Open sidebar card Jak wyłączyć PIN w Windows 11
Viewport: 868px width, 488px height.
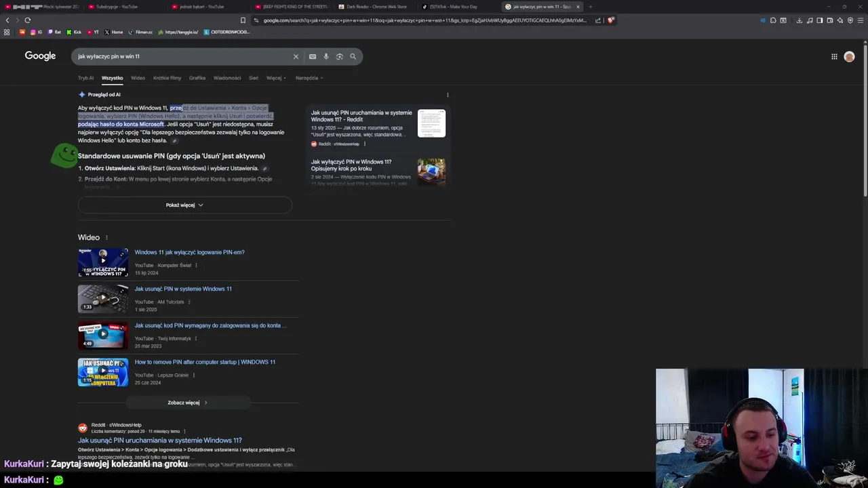[378, 171]
